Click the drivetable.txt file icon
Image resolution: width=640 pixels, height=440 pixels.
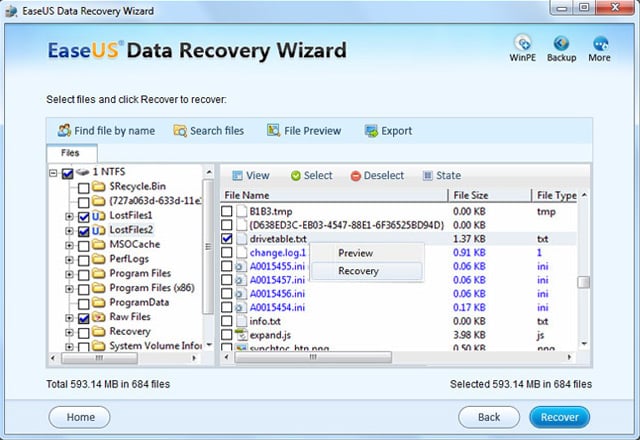pos(242,239)
